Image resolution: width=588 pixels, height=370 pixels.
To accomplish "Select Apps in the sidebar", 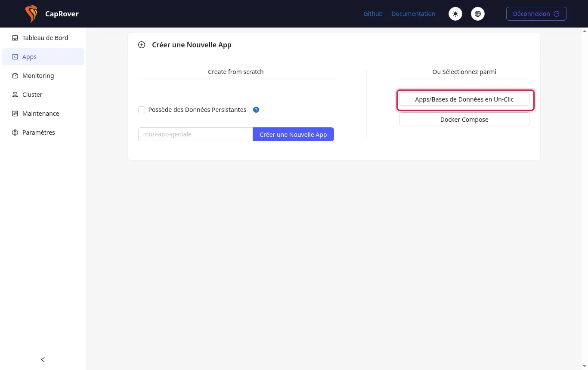I will point(43,57).
